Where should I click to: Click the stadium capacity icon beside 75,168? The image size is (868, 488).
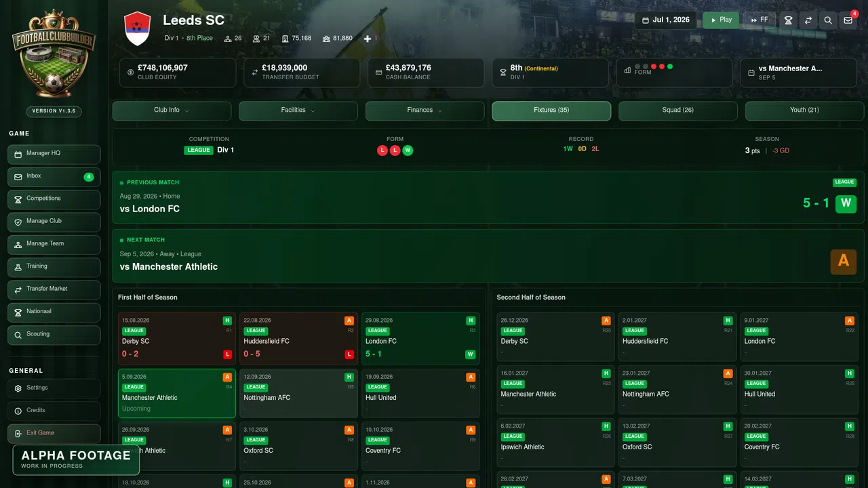(285, 39)
